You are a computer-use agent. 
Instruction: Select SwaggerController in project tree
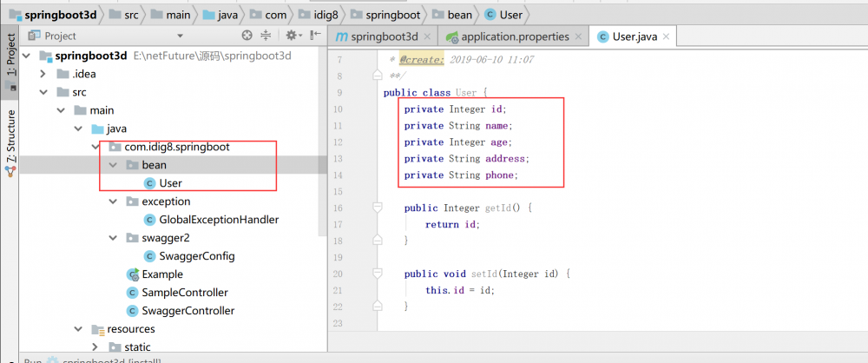[188, 311]
